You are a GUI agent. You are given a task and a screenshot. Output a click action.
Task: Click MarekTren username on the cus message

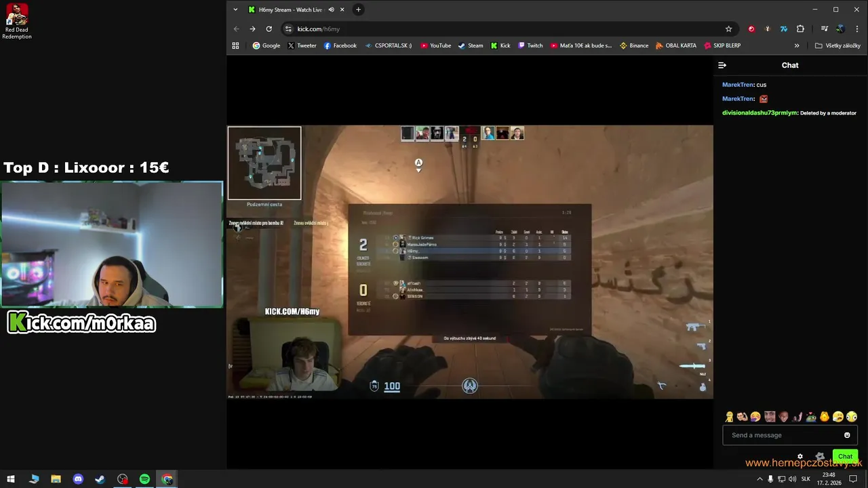point(738,85)
